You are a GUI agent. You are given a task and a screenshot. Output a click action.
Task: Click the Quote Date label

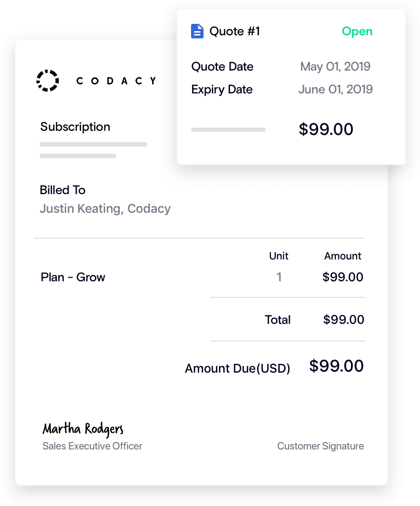[x=222, y=66]
